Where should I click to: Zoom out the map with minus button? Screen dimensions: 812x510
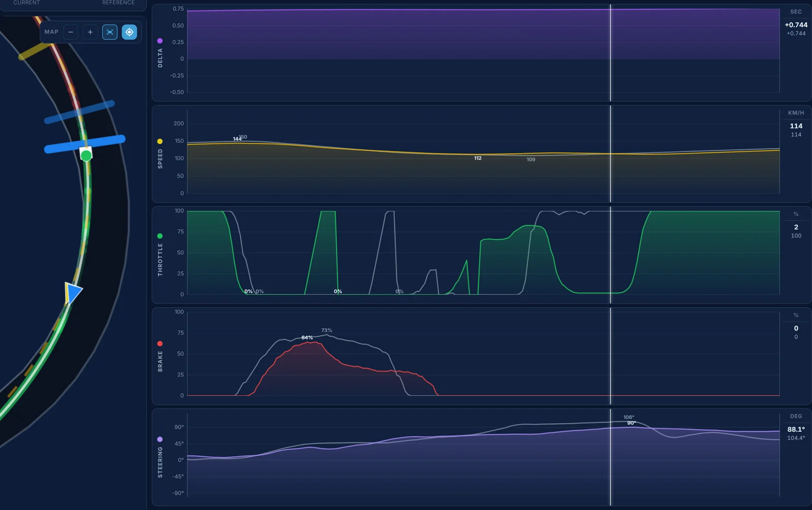pos(71,32)
